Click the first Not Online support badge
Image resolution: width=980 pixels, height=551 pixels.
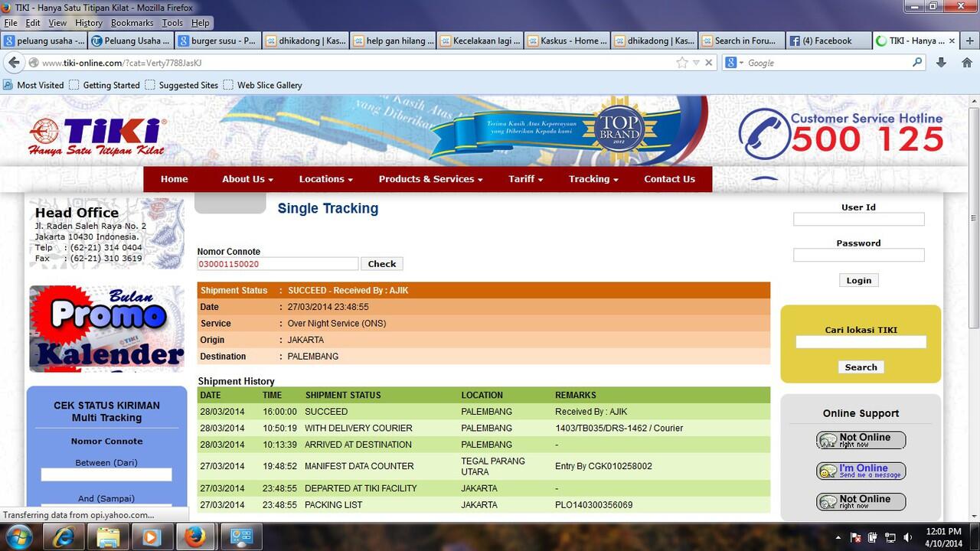(861, 440)
